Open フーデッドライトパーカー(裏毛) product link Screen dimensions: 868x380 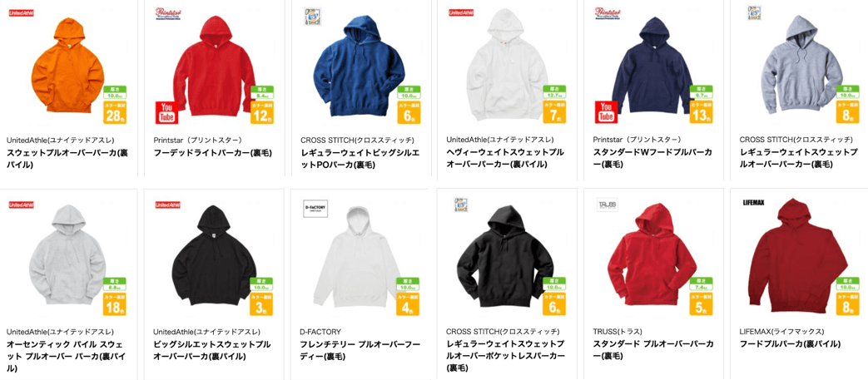(x=213, y=152)
